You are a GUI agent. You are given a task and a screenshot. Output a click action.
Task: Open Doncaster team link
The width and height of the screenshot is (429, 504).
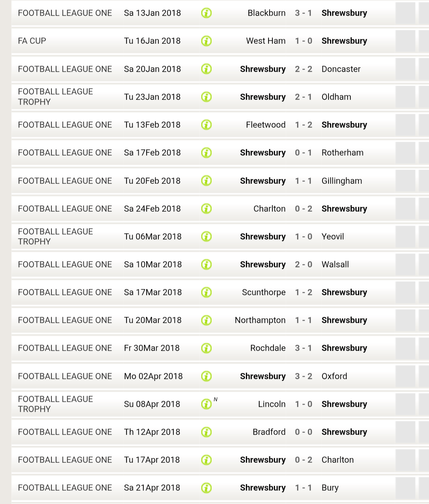pyautogui.click(x=341, y=69)
